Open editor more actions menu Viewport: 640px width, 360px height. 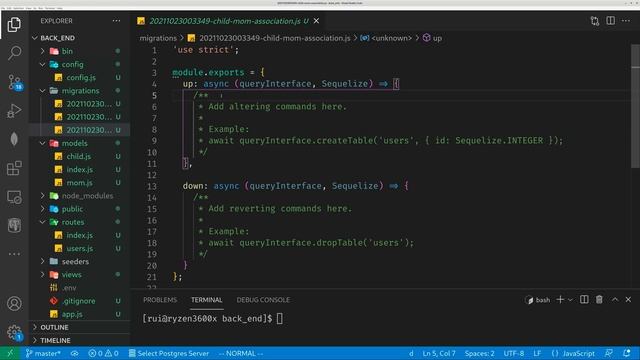click(626, 21)
